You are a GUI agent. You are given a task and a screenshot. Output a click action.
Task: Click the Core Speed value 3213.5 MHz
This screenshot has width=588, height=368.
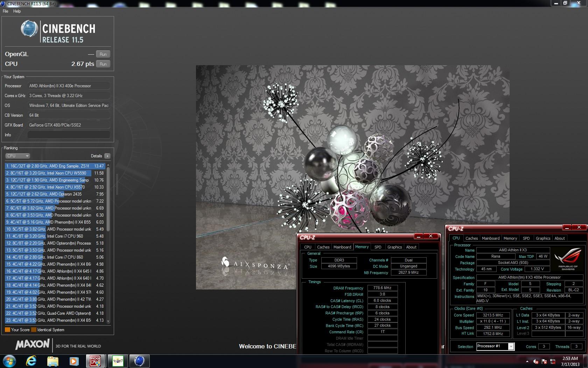[x=493, y=315]
